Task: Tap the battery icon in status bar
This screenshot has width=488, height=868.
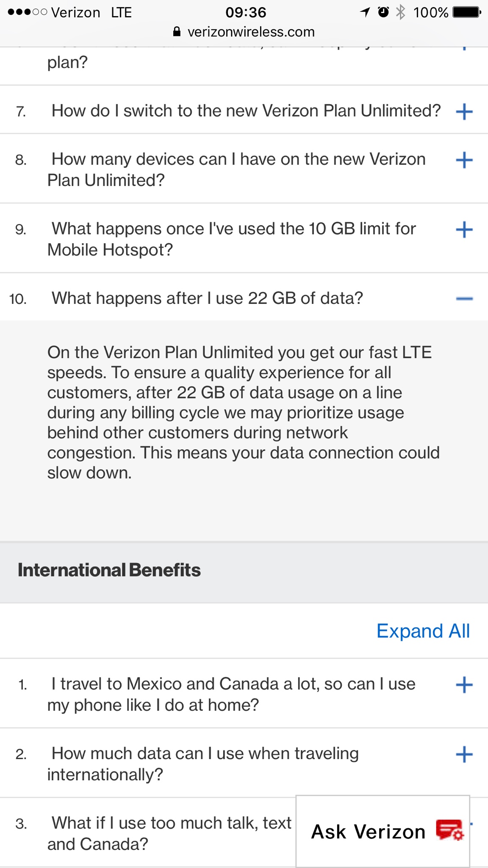Action: pyautogui.click(x=466, y=12)
